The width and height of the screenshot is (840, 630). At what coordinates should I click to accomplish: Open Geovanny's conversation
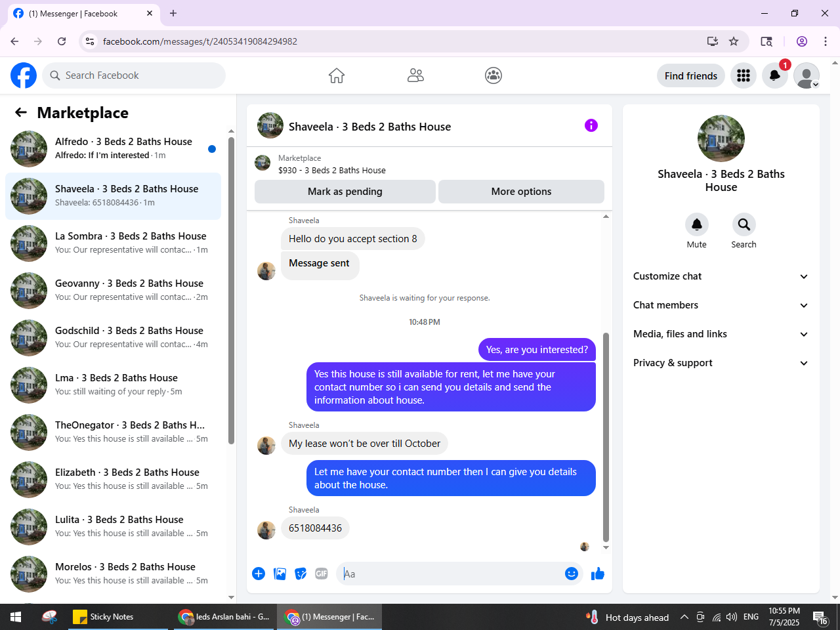point(113,291)
